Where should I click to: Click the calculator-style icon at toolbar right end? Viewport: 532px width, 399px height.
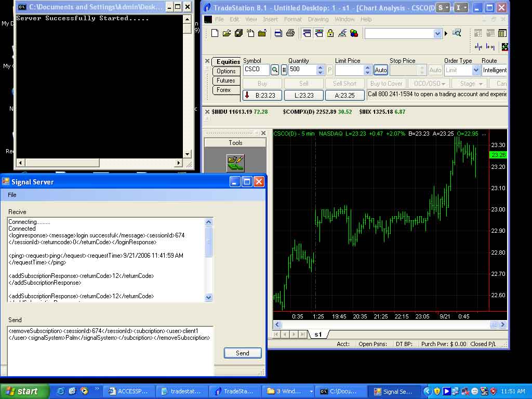[502, 33]
